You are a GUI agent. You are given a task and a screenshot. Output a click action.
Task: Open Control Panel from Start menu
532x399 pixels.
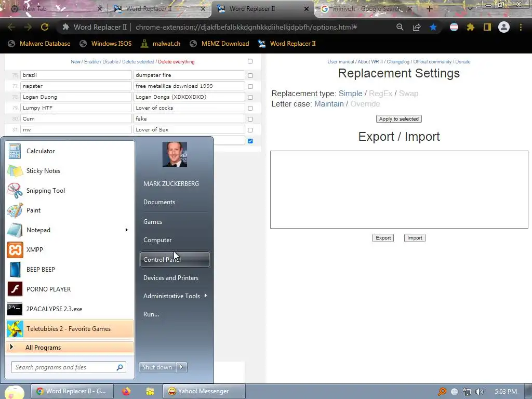[x=175, y=260]
